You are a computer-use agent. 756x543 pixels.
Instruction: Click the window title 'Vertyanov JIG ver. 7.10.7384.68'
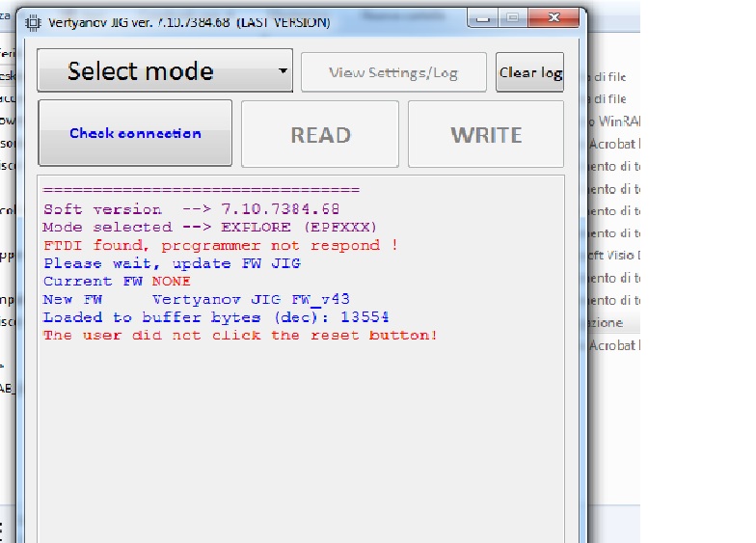tap(139, 23)
